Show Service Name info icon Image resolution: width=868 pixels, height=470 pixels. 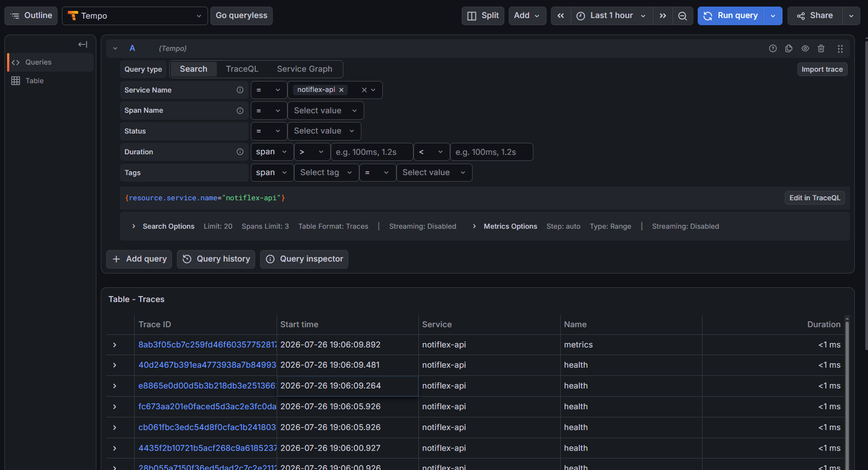pos(240,90)
